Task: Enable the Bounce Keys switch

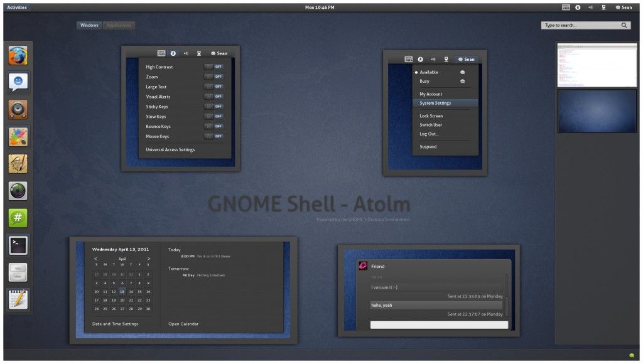Action: 213,126
